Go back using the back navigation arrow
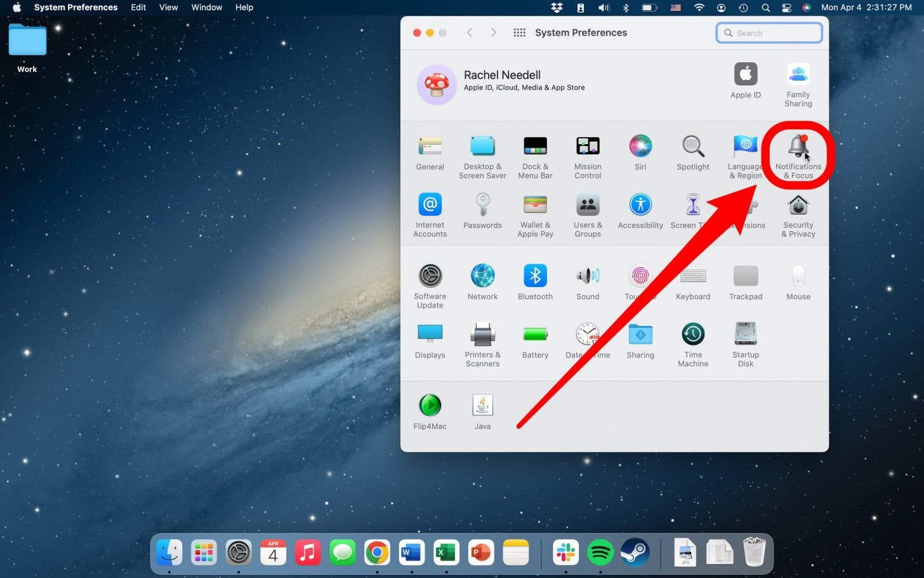 click(470, 32)
